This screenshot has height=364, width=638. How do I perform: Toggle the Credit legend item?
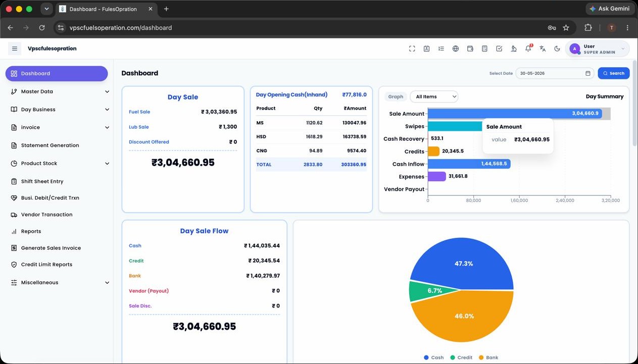461,357
